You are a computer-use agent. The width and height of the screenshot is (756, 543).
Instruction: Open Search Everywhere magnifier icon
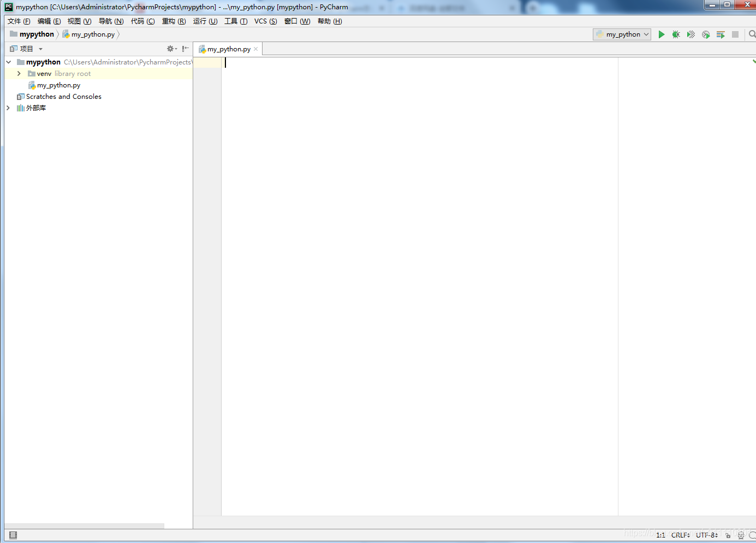coord(752,34)
